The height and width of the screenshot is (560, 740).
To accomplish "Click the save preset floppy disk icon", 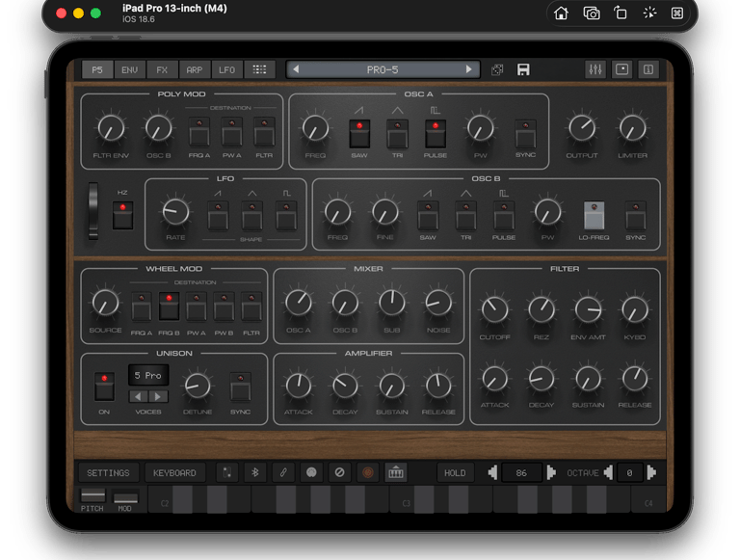I will [x=523, y=69].
